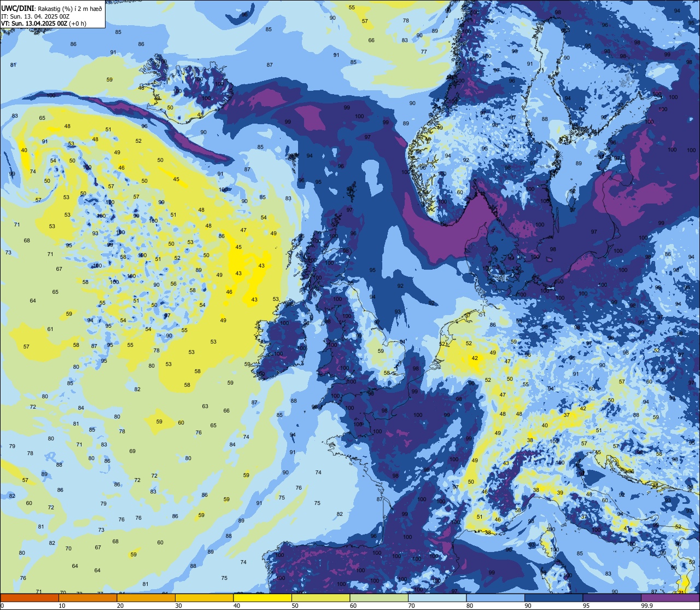Screen dimensions: 700x610
Task: Click the dark navy 95–99.9 legend swatch
Action: point(612,597)
